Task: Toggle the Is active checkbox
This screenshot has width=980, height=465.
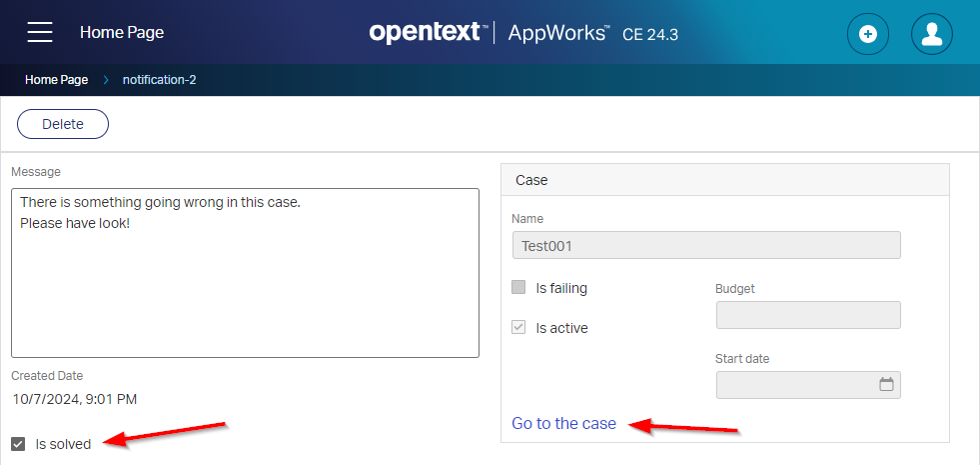Action: click(518, 327)
